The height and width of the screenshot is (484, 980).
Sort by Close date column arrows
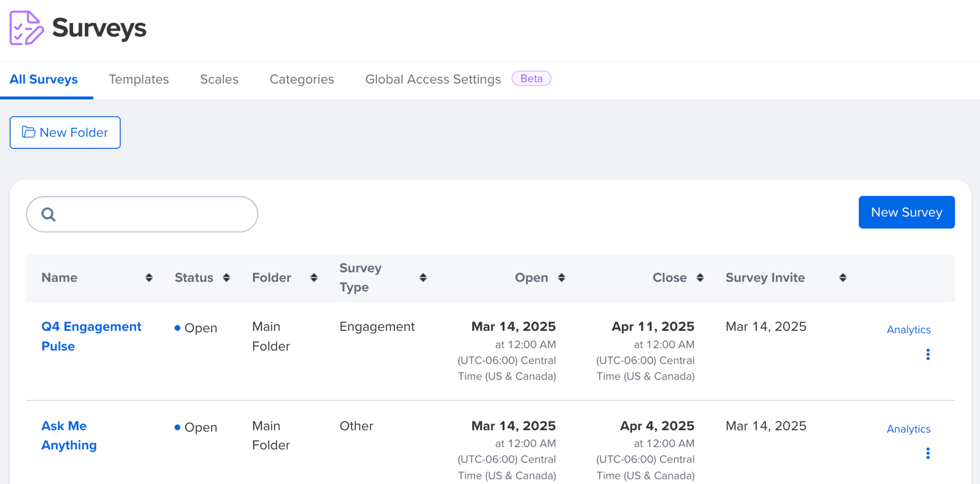pos(700,278)
